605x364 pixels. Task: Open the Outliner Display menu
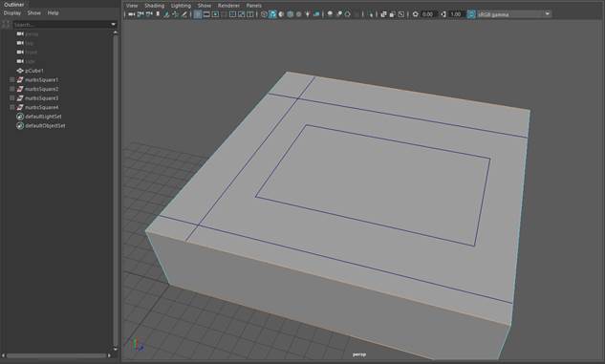[12, 12]
